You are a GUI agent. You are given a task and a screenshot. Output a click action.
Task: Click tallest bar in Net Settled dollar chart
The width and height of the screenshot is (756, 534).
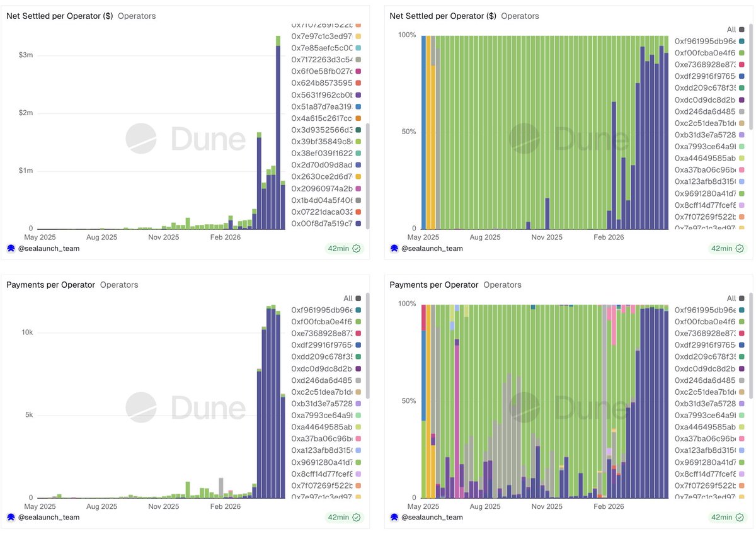pos(278,132)
